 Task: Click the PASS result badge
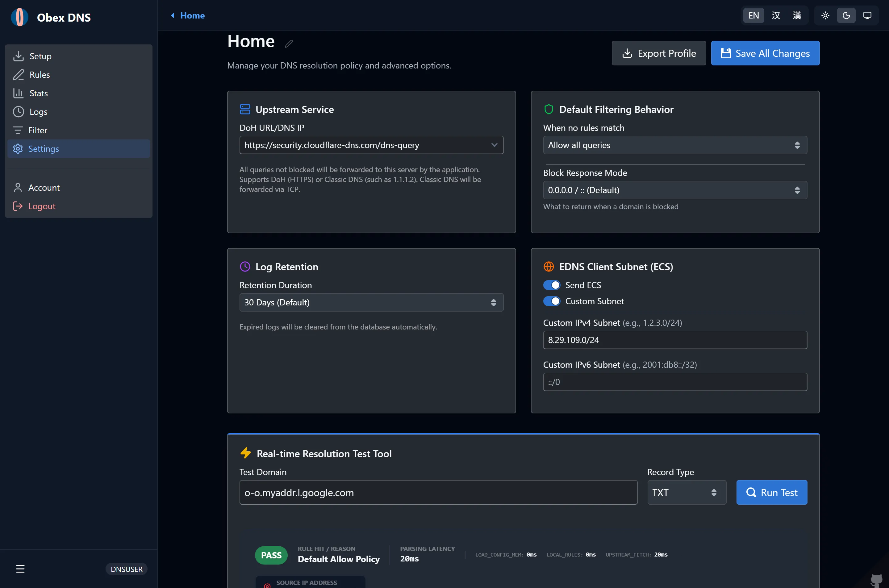coord(271,555)
